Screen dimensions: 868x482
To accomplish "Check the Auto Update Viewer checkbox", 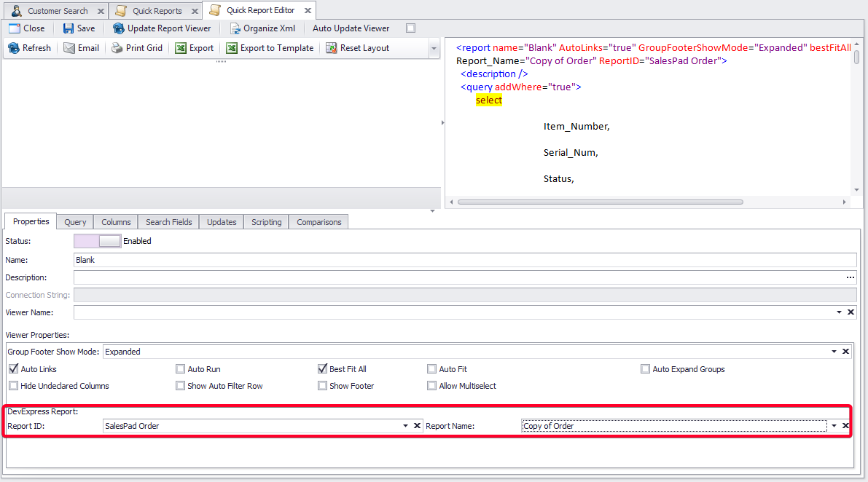I will click(x=410, y=28).
